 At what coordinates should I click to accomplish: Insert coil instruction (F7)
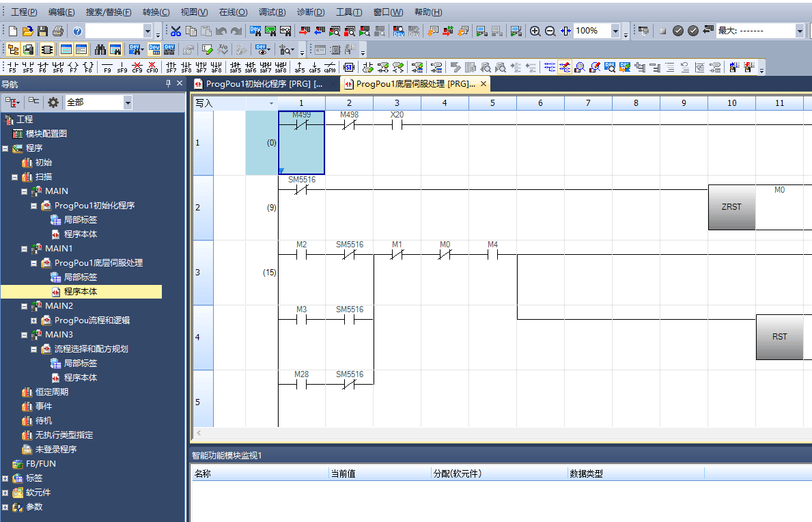click(72, 67)
